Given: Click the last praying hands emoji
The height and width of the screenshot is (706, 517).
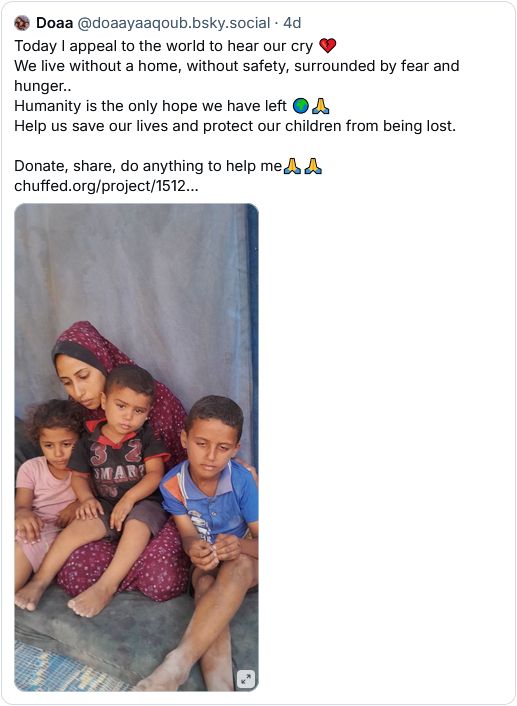Looking at the screenshot, I should click(x=313, y=166).
